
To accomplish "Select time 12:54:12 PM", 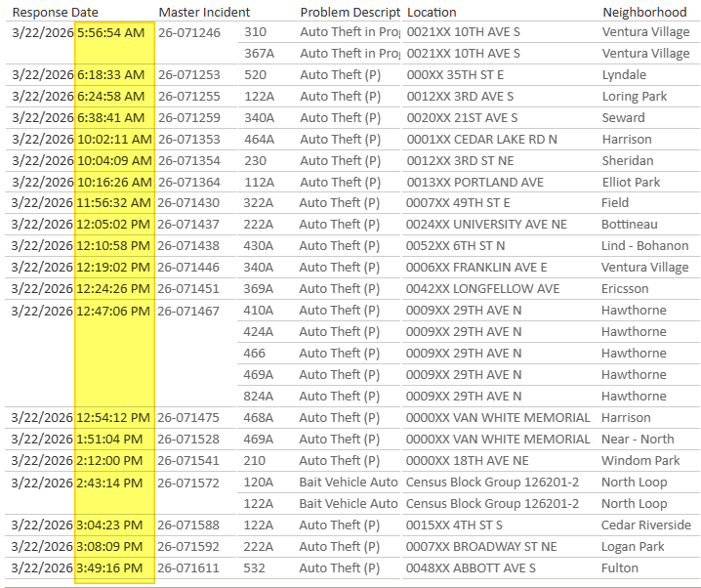I will point(113,417).
